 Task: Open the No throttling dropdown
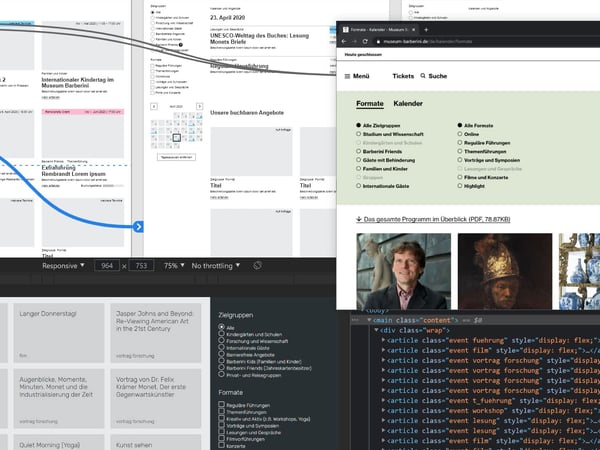point(216,266)
